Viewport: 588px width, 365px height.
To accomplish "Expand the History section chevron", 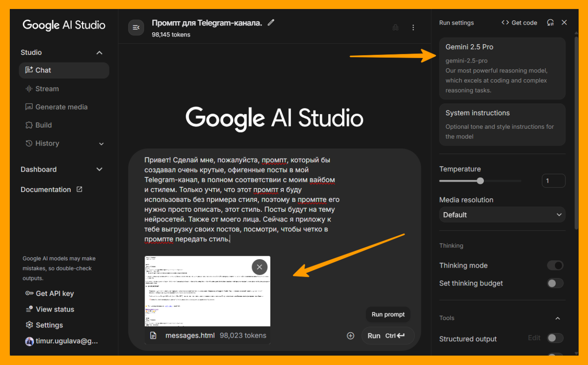I will pos(101,144).
